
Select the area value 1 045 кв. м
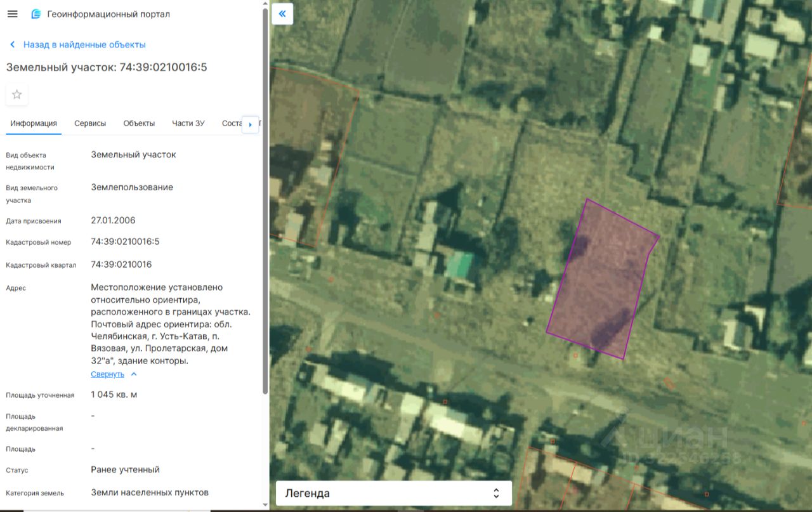tap(114, 395)
